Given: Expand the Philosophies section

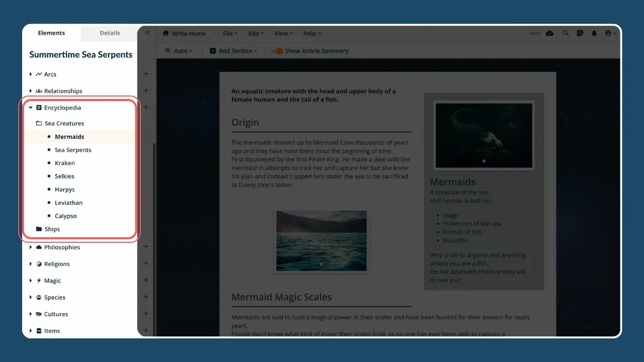Looking at the screenshot, I should pos(30,247).
